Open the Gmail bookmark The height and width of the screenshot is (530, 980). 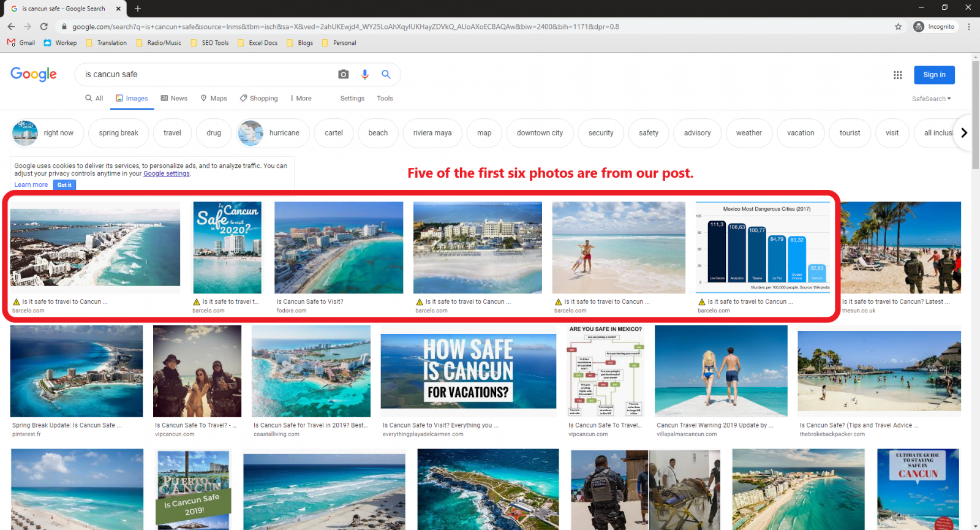(21, 43)
